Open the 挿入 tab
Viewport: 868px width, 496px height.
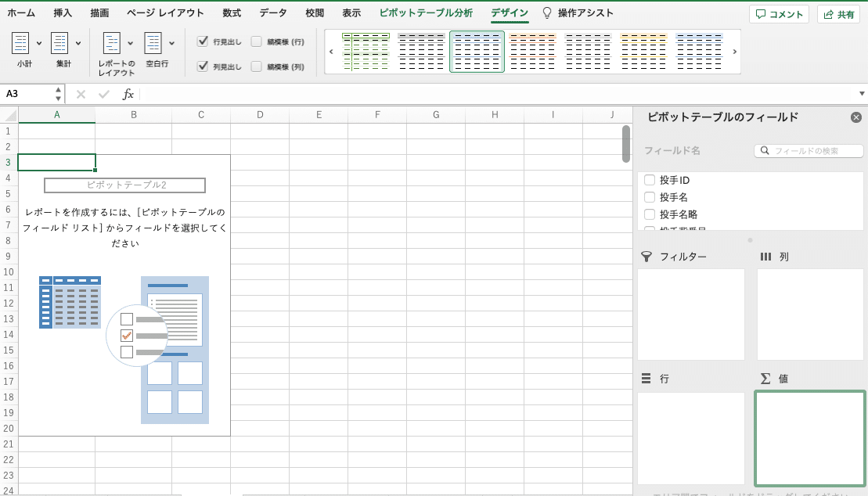coord(63,13)
